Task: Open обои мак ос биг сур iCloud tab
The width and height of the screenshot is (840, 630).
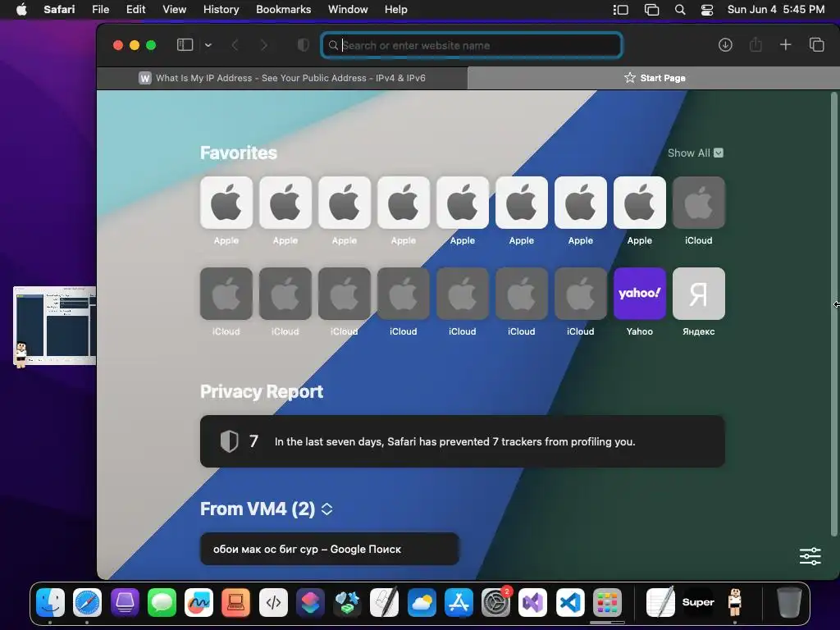Action: (330, 549)
